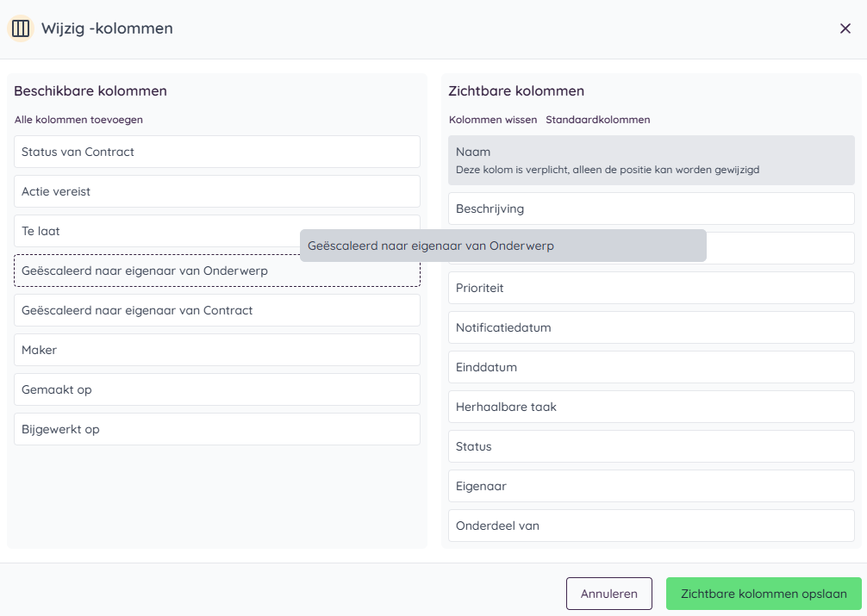Screen dimensions: 867x616
Task: Close the Wijzig-kolommen dialog
Action: click(845, 28)
